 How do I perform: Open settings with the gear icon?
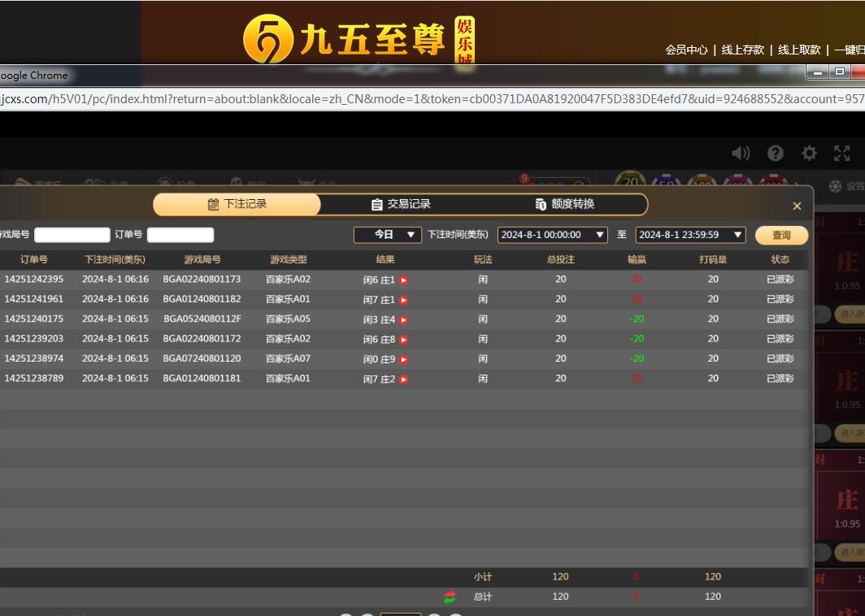click(809, 154)
